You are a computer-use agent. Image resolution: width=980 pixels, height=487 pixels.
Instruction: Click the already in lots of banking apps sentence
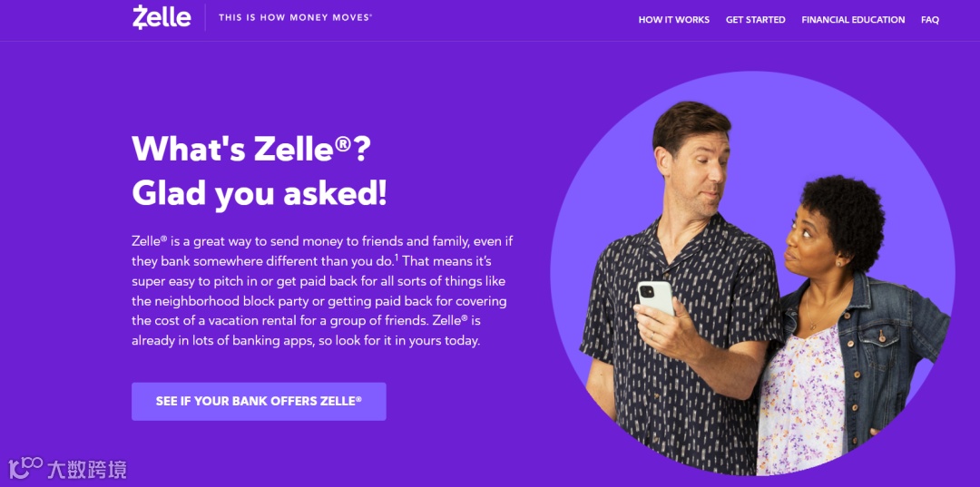(x=306, y=342)
